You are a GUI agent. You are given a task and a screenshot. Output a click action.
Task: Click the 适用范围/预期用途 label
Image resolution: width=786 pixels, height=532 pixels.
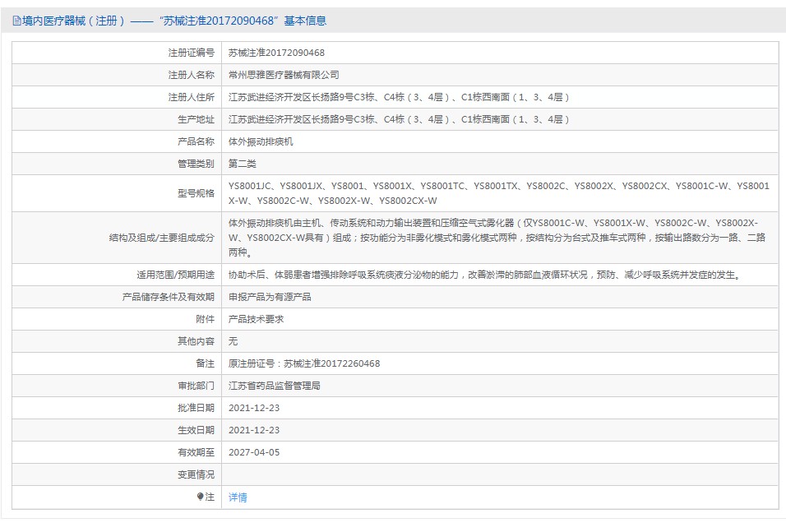pos(175,275)
